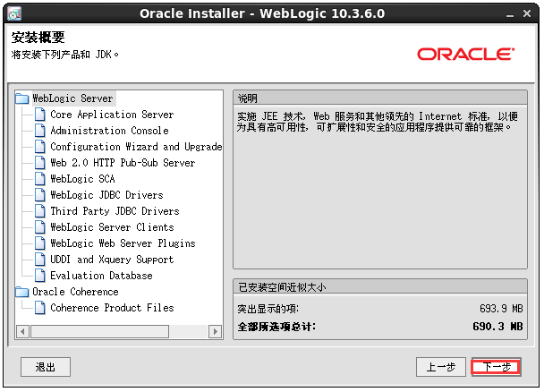This screenshot has height=392, width=544.
Task: Click the 690.3 MB total size value
Action: coord(497,327)
